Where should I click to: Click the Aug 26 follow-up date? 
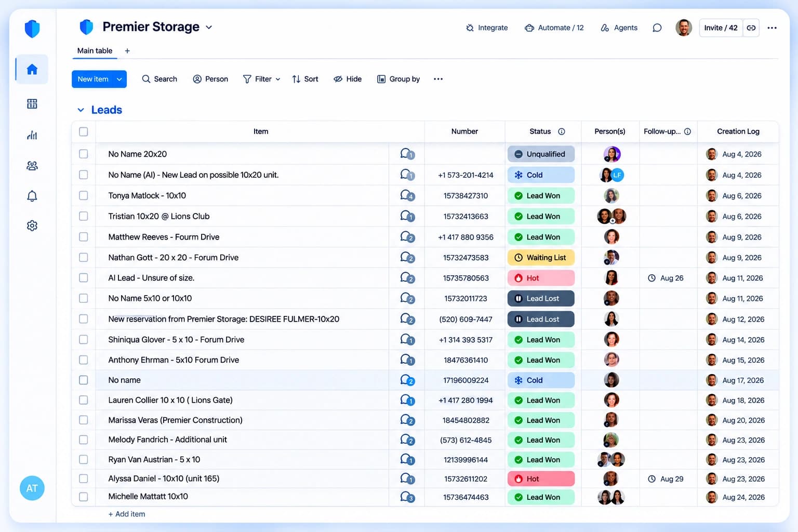pos(666,278)
